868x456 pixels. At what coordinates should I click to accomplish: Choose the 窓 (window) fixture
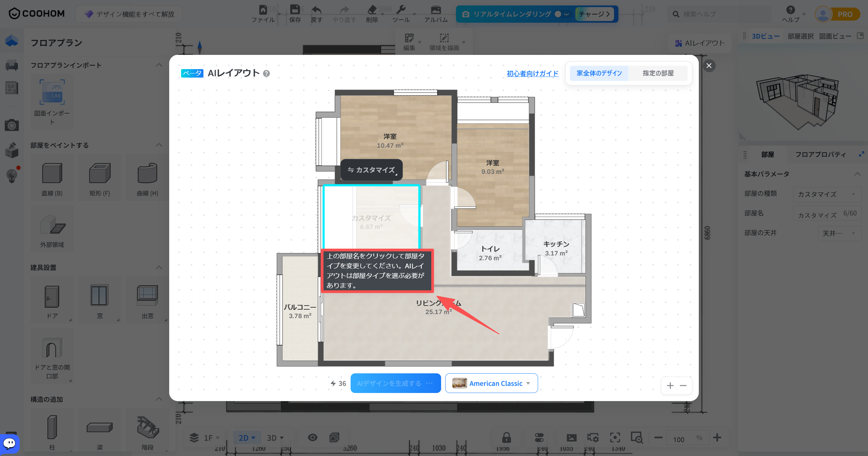pyautogui.click(x=100, y=300)
